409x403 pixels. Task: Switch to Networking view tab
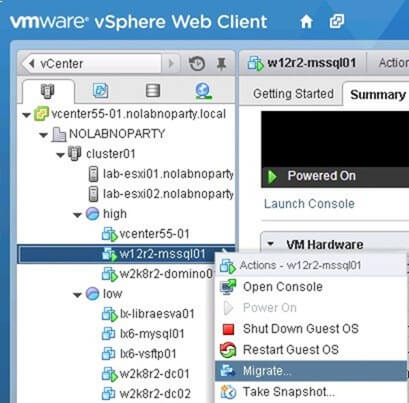[203, 91]
